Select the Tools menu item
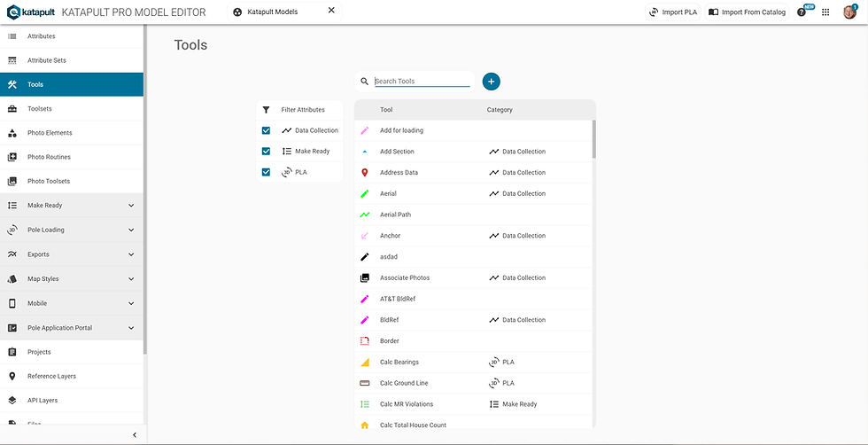The image size is (868, 445). (x=72, y=85)
